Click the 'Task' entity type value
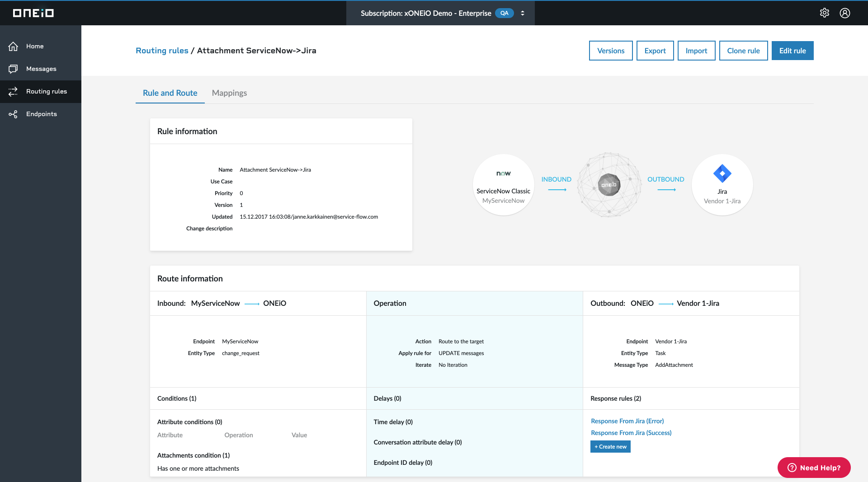Screen dimensions: 868x482 (660, 353)
